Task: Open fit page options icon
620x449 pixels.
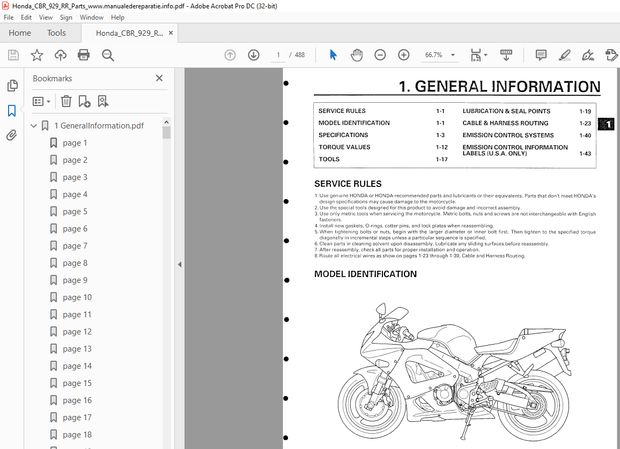Action: (x=478, y=55)
